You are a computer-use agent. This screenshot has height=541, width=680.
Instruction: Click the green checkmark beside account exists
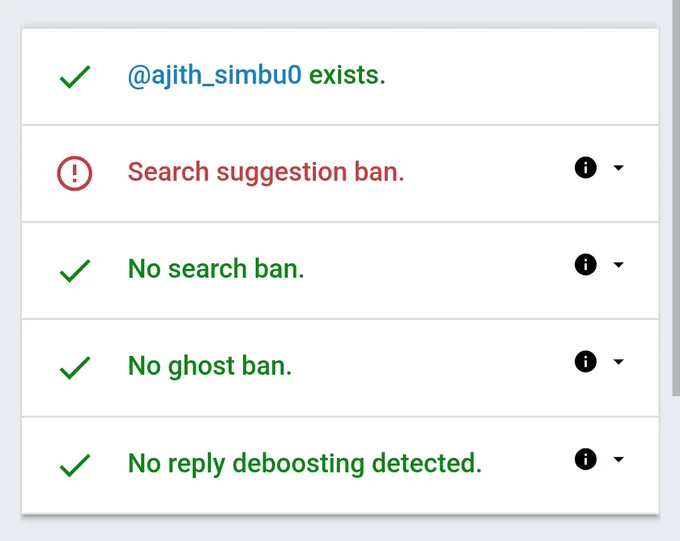point(75,77)
